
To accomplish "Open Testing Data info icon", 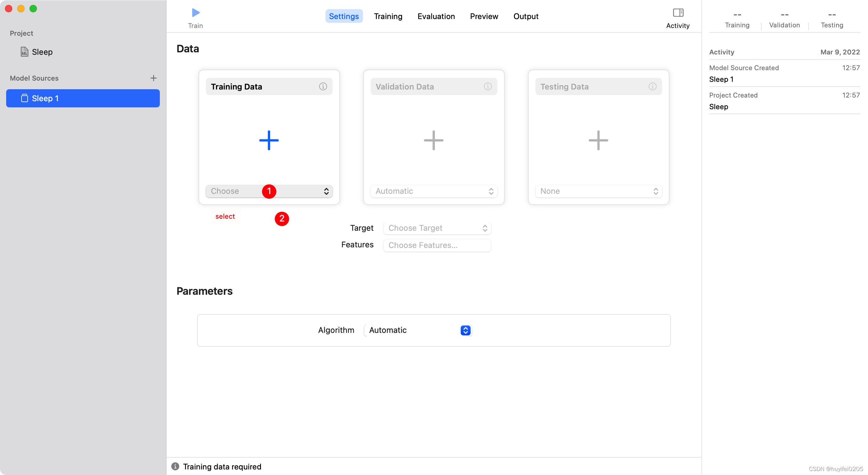I will [x=652, y=87].
